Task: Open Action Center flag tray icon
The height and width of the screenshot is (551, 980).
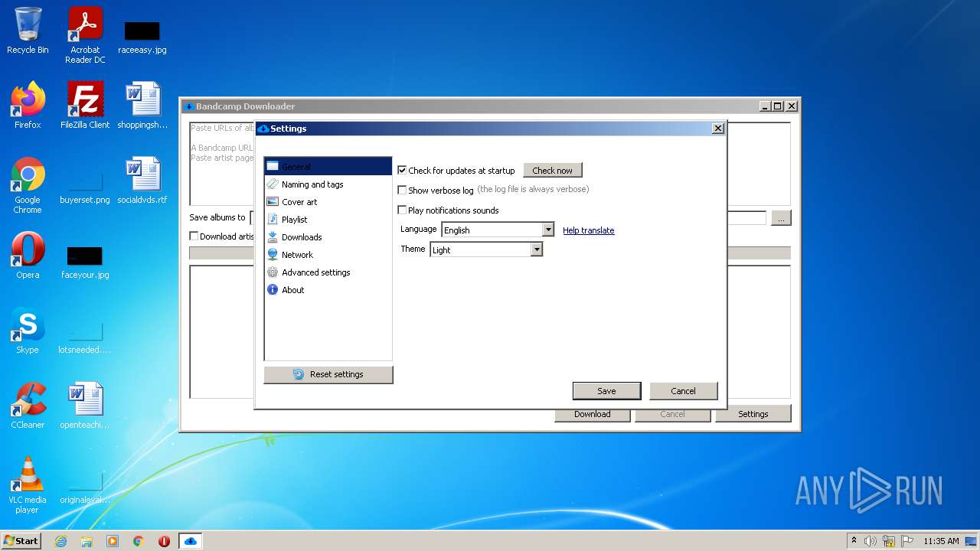Action: (907, 541)
